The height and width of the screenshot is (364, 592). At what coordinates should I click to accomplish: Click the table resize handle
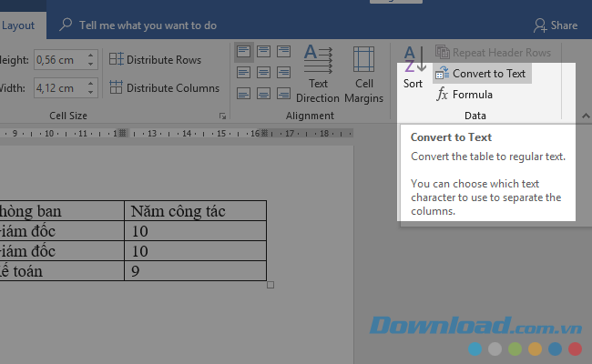(x=270, y=285)
